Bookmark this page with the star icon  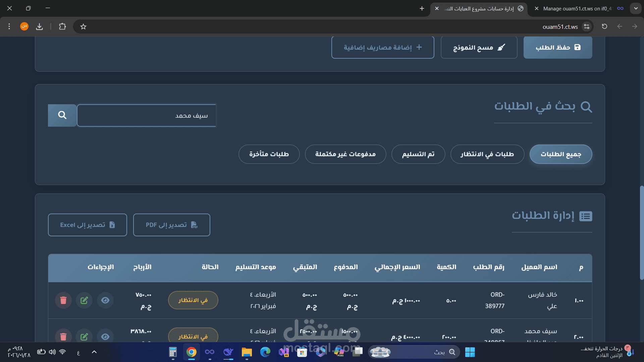tap(84, 27)
